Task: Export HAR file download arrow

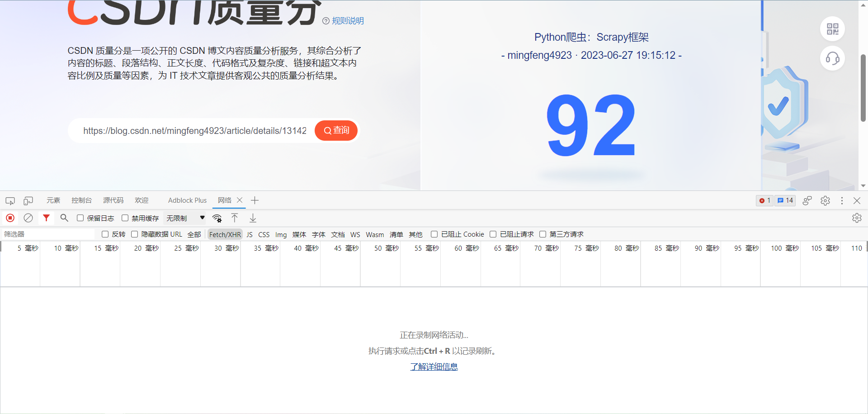Action: pyautogui.click(x=253, y=218)
